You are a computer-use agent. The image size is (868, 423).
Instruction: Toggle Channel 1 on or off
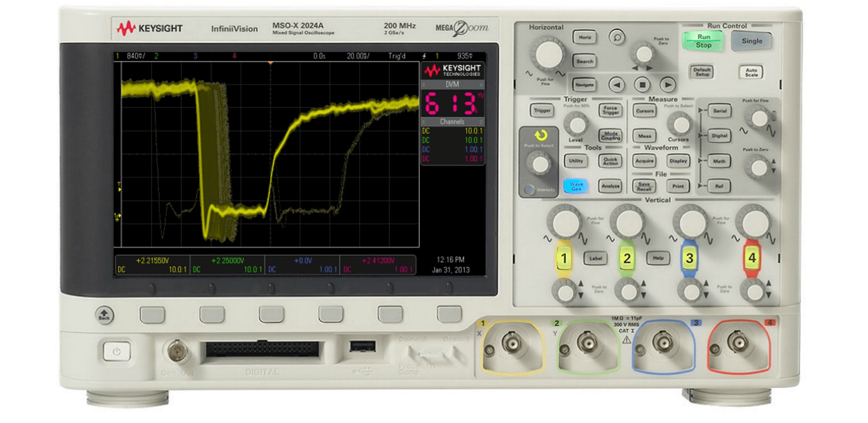coord(564,258)
